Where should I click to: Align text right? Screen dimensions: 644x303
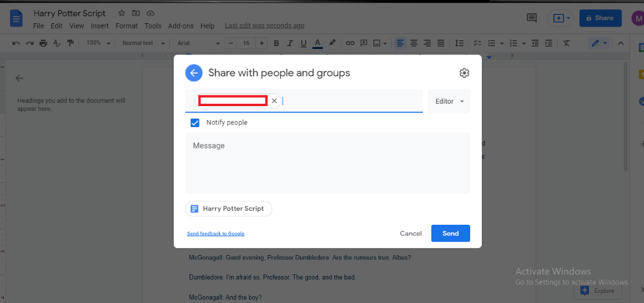pyautogui.click(x=428, y=43)
